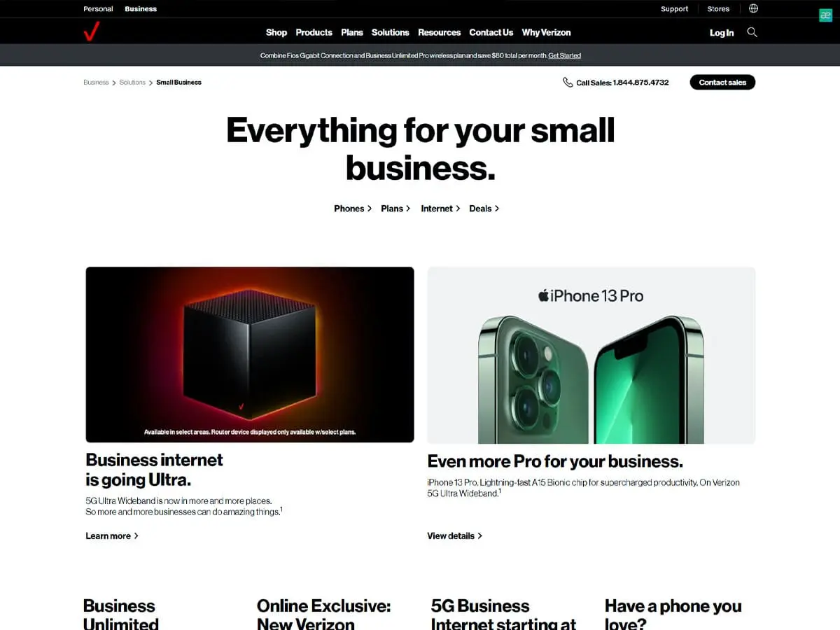The height and width of the screenshot is (630, 840).
Task: Click the Phones quick link chevron
Action: coord(370,209)
